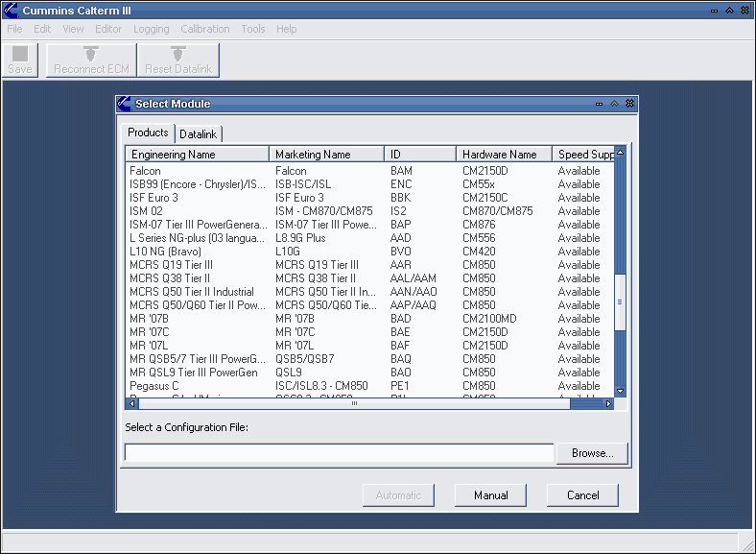The width and height of the screenshot is (756, 554).
Task: Click the horizontal scroll right arrow
Action: coord(608,403)
